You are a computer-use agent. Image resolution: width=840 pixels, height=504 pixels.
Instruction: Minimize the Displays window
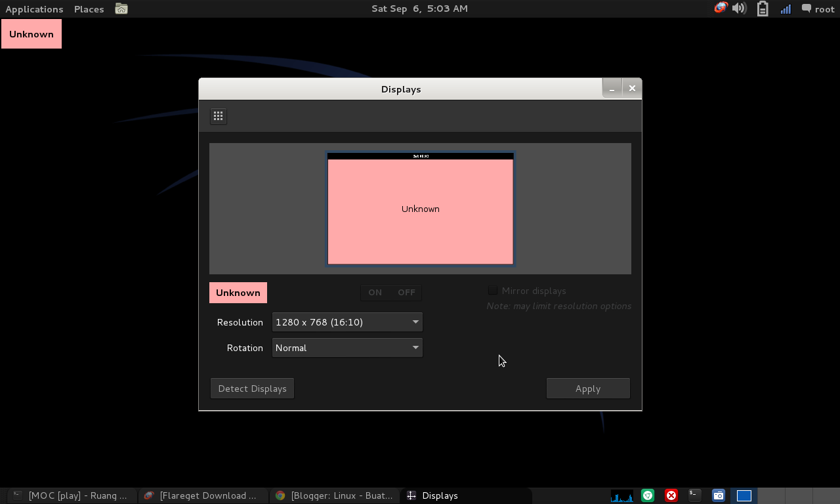click(612, 88)
